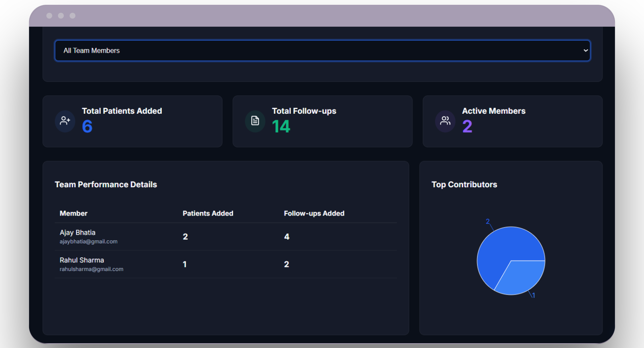Image resolution: width=644 pixels, height=348 pixels.
Task: Click the Member column header
Action: tap(73, 214)
